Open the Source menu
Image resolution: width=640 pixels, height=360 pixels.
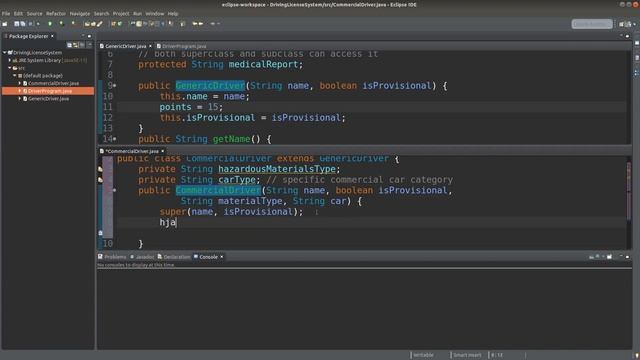[x=35, y=13]
